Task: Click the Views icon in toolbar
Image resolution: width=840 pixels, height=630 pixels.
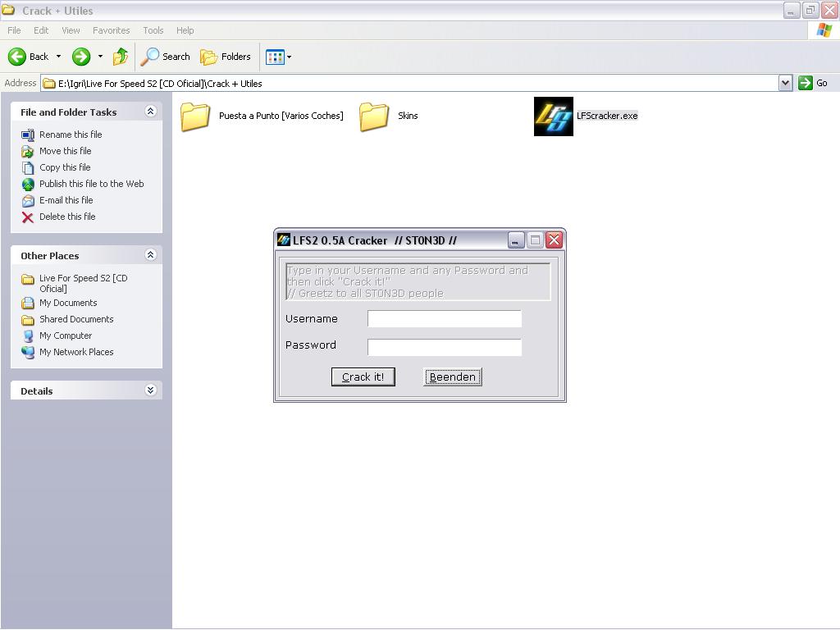Action: point(275,57)
